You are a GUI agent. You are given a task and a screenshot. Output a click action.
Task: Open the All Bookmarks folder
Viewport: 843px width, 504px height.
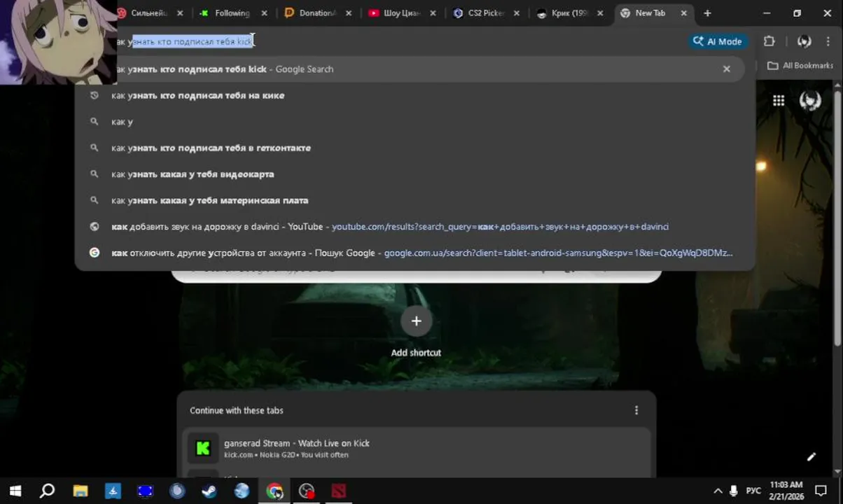click(800, 65)
